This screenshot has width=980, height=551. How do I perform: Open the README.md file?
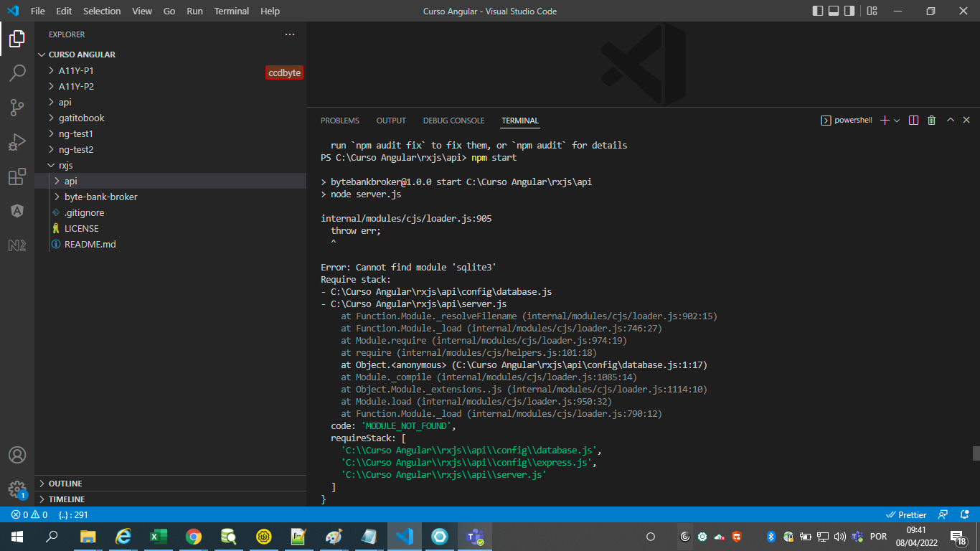click(x=171, y=244)
